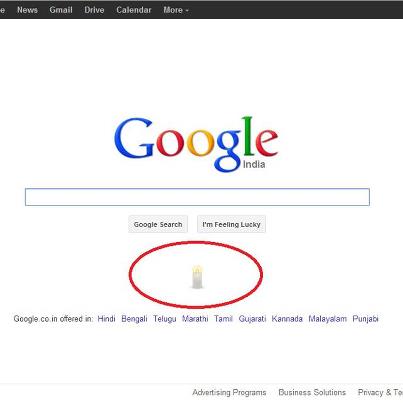403x403 pixels.
Task: Select the Bengali language link
Action: tap(134, 319)
